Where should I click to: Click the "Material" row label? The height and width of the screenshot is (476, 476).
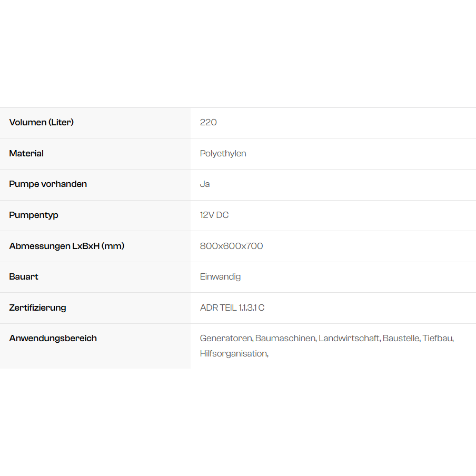[x=26, y=153]
